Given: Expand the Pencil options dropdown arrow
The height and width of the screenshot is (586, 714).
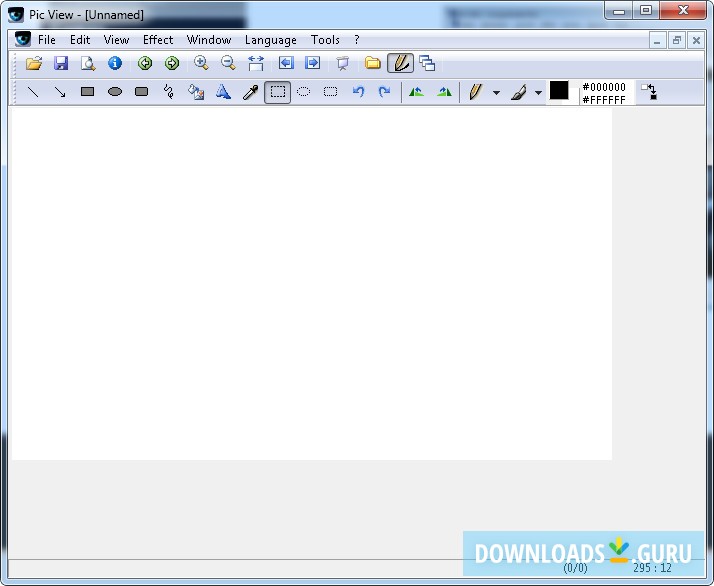Looking at the screenshot, I should pos(496,93).
